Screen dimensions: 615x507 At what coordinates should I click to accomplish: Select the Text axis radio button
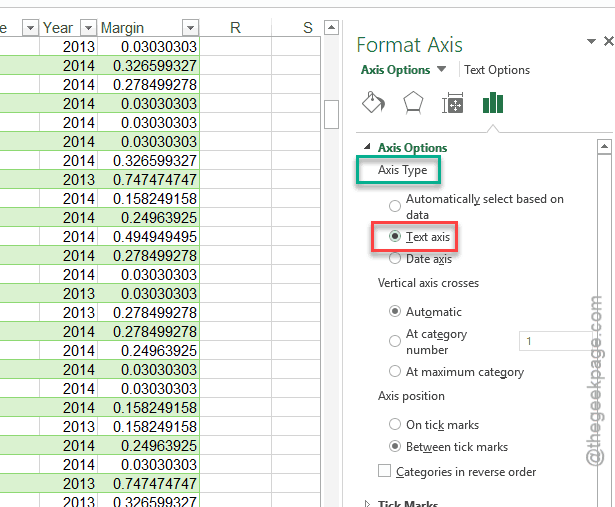tap(395, 237)
